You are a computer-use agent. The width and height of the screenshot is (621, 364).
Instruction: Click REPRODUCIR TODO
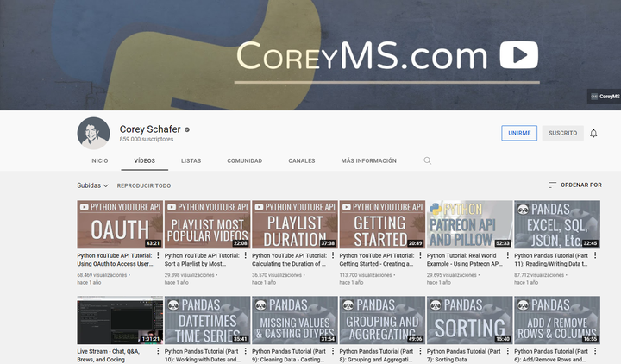click(x=144, y=185)
